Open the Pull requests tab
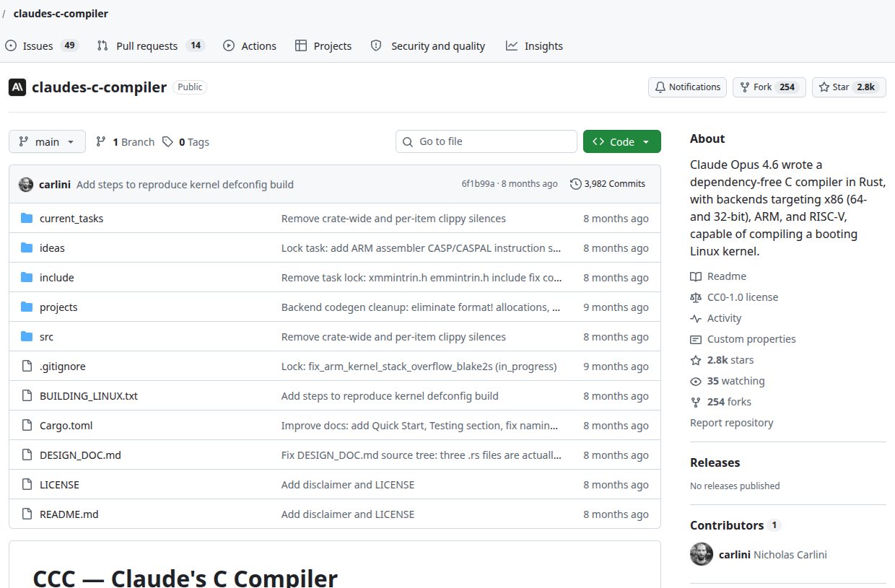 click(151, 45)
